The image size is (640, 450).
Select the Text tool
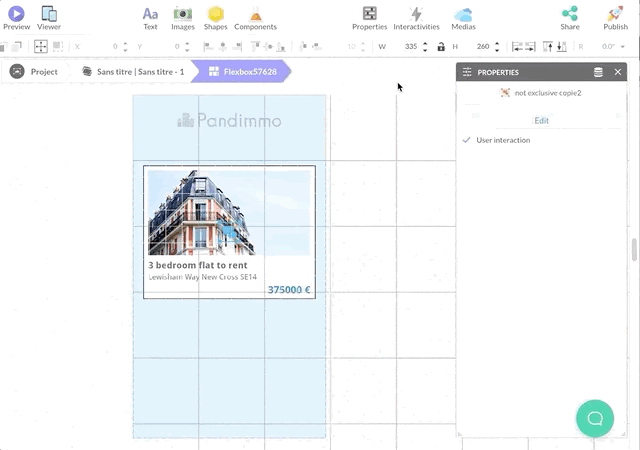pos(150,13)
